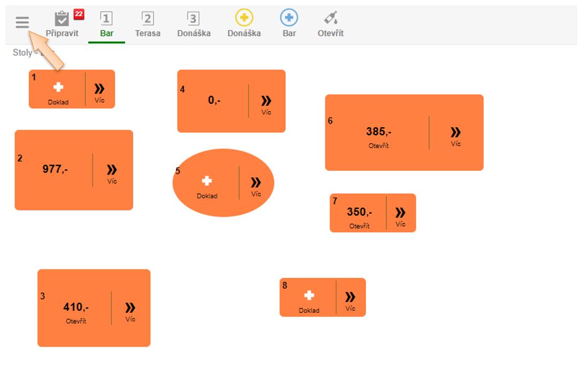Switch to the Bar tab

[106, 25]
